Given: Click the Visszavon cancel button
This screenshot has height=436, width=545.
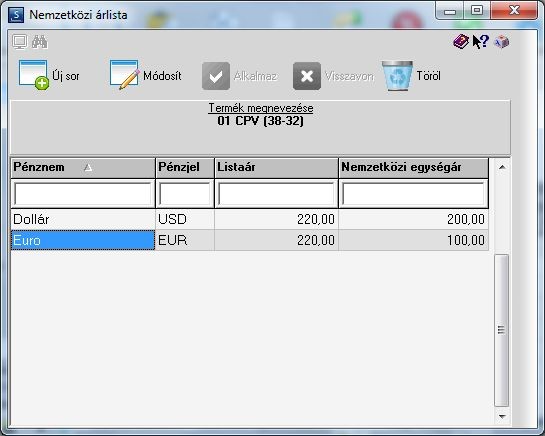Looking at the screenshot, I should 333,76.
